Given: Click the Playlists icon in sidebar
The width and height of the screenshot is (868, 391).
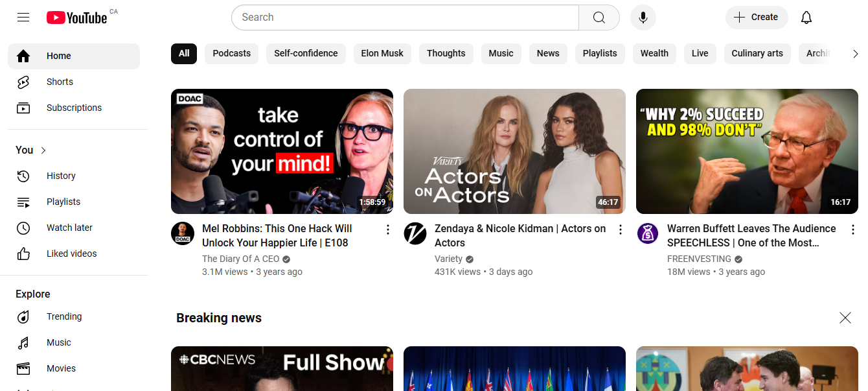Looking at the screenshot, I should [23, 202].
